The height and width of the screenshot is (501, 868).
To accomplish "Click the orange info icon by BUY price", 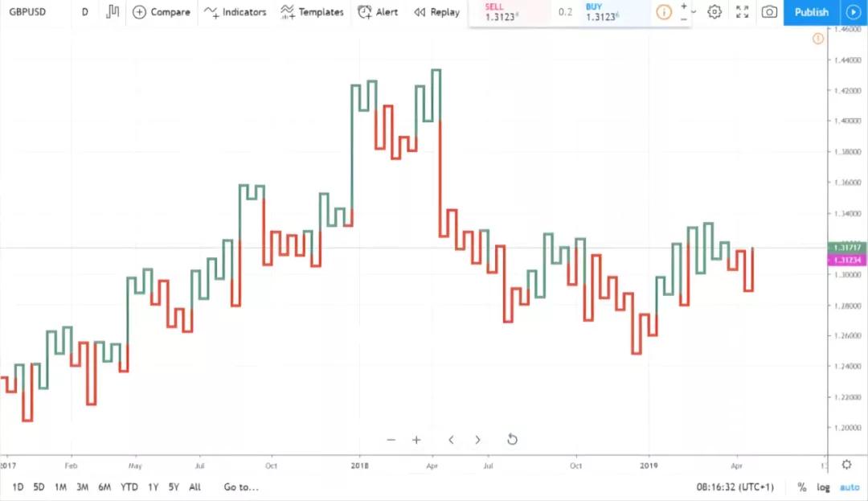I will pyautogui.click(x=663, y=11).
